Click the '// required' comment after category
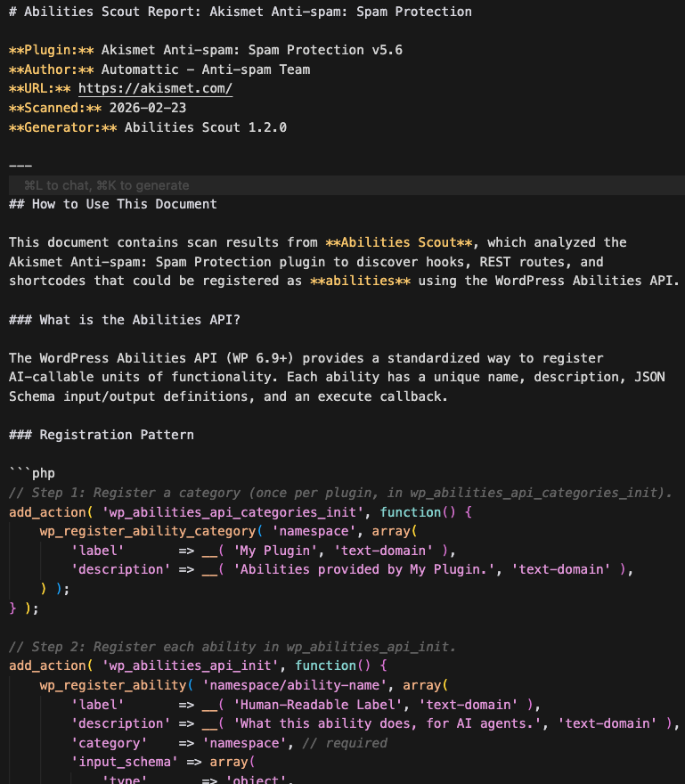The width and height of the screenshot is (685, 784). [x=345, y=743]
